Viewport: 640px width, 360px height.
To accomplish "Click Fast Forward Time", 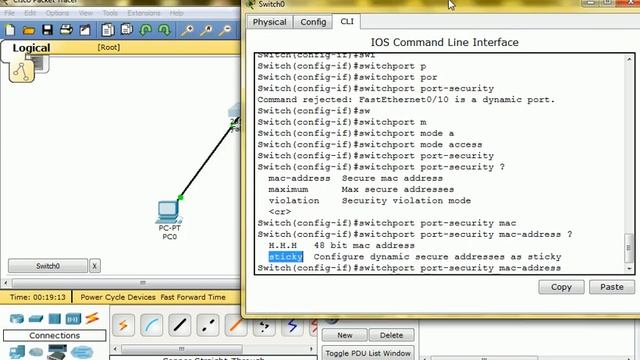I will [x=193, y=297].
